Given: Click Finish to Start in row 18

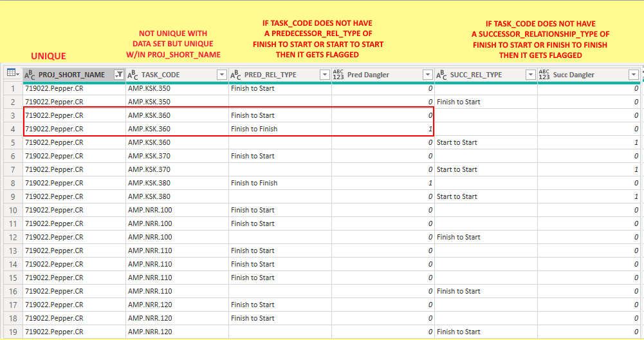Looking at the screenshot, I should (253, 318).
